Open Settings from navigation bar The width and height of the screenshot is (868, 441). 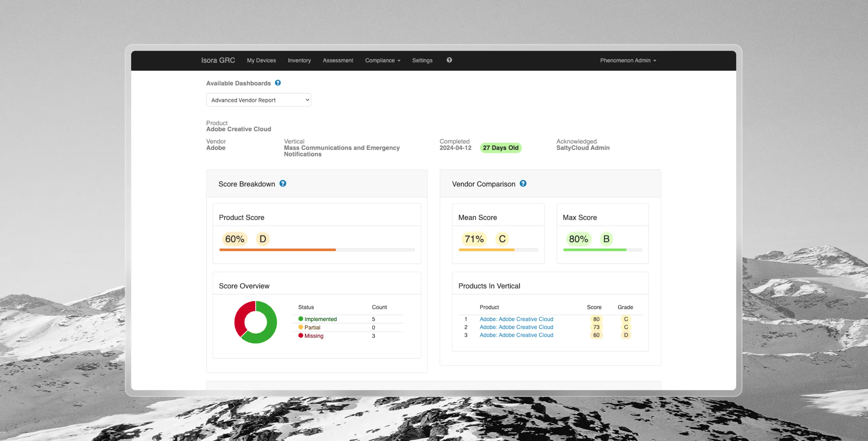[422, 60]
